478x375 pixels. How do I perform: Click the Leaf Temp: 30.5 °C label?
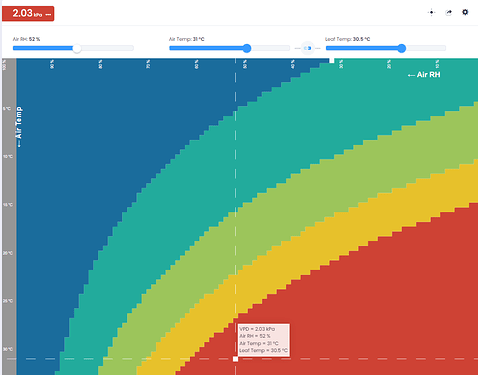coord(348,39)
